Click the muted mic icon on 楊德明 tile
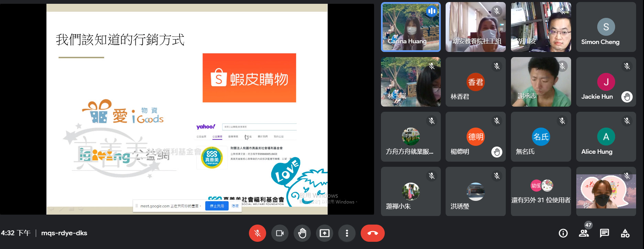Viewport: 644px width, 249px height. point(497,121)
